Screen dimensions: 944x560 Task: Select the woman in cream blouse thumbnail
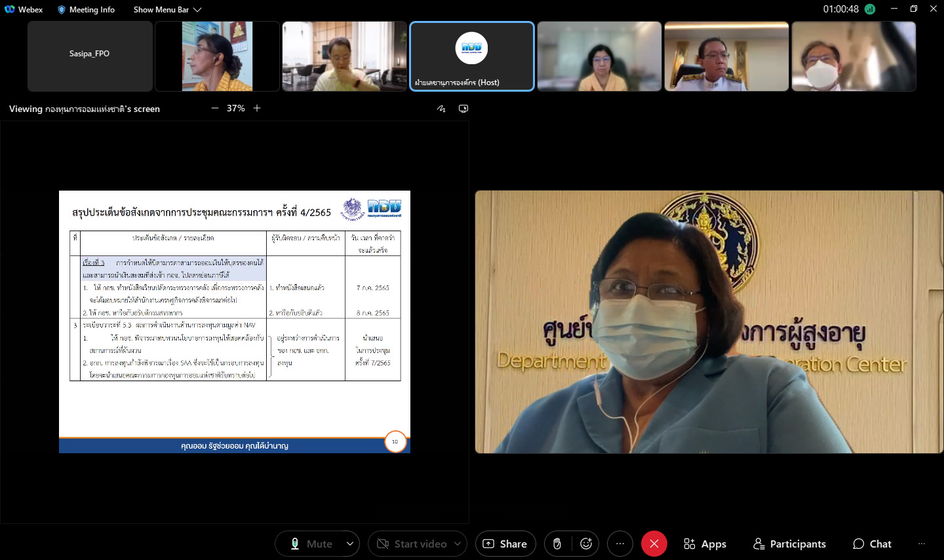(x=599, y=56)
